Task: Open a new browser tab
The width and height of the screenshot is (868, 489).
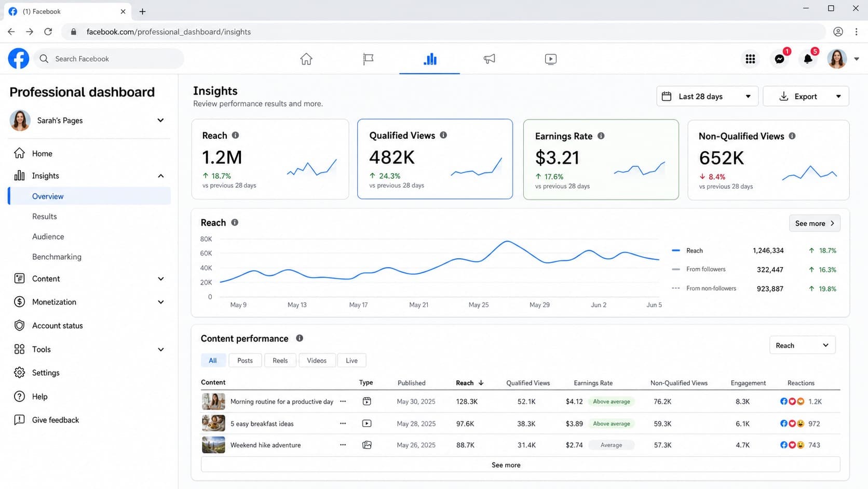Action: click(x=142, y=11)
